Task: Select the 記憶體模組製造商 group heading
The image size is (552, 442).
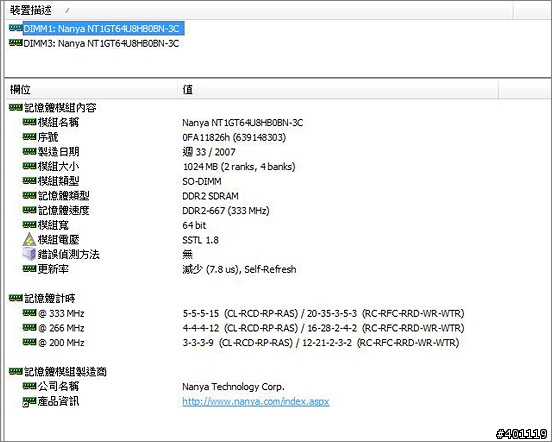Action: click(x=65, y=372)
